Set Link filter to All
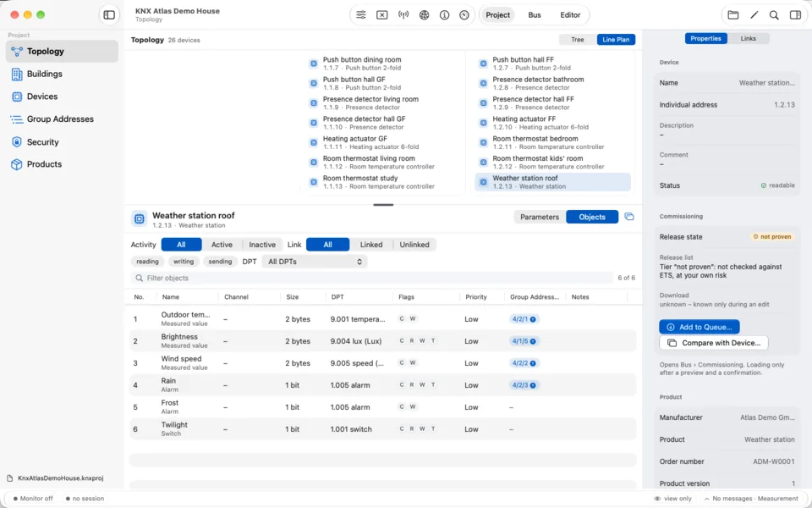The height and width of the screenshot is (508, 812). tap(328, 245)
